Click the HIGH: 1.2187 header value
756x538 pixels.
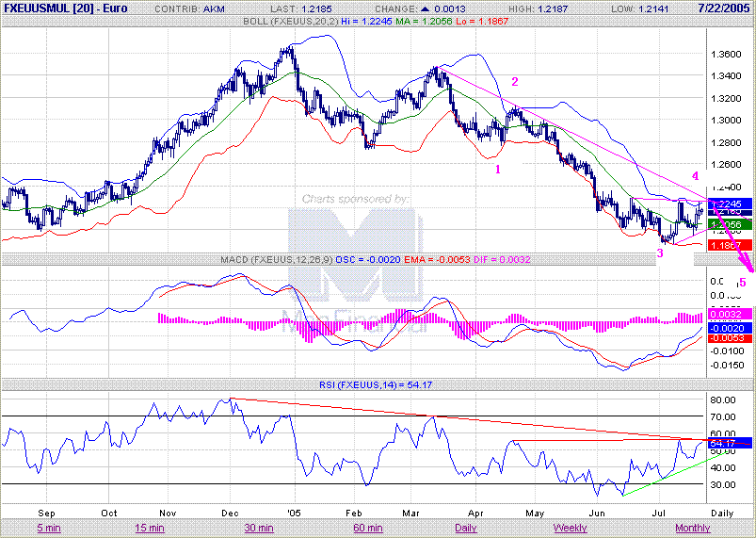(x=540, y=9)
